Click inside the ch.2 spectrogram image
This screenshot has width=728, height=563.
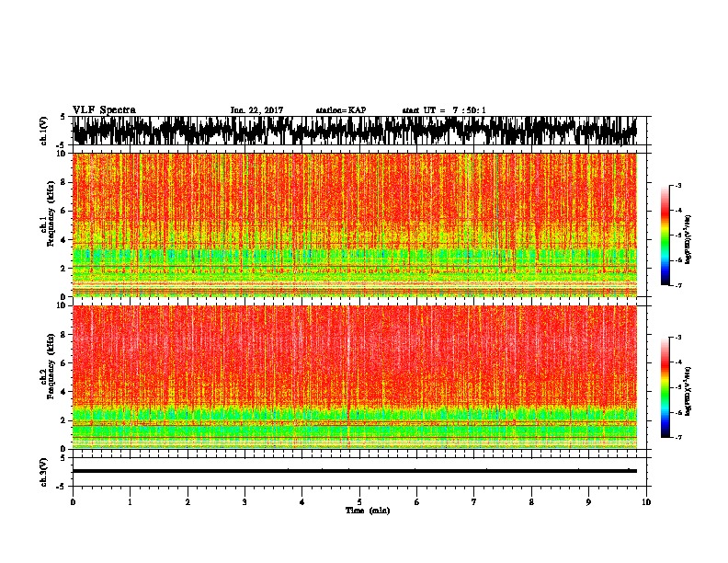click(x=355, y=377)
